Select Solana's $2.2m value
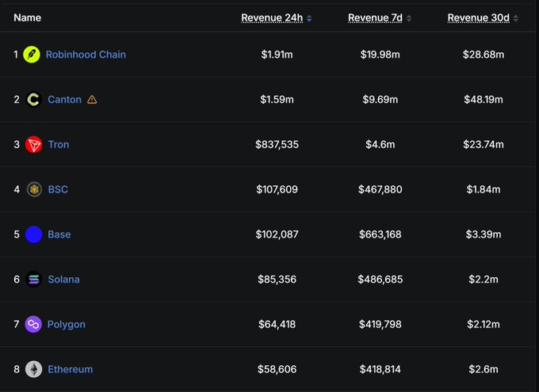The image size is (539, 392). tap(484, 280)
